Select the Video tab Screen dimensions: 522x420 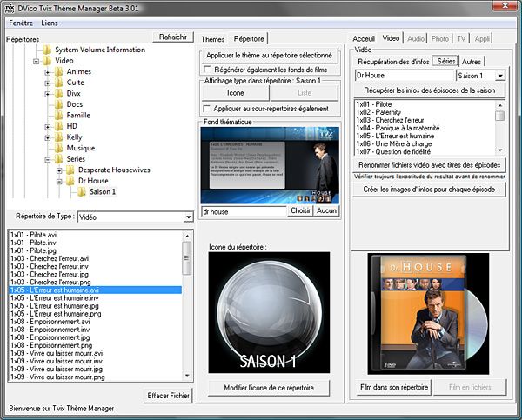(x=391, y=38)
